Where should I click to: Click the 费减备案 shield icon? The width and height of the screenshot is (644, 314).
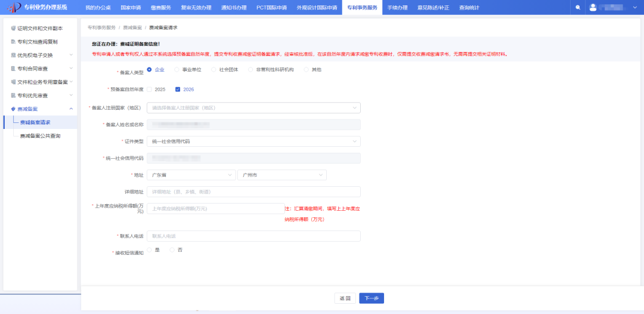(x=13, y=109)
